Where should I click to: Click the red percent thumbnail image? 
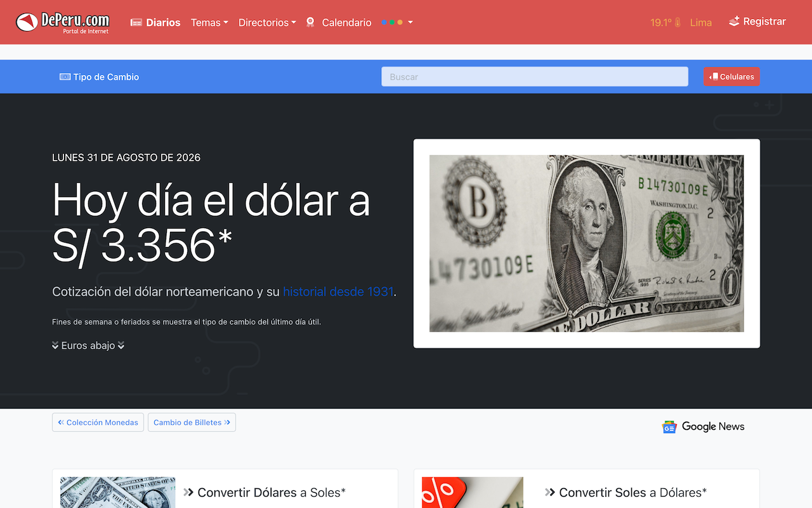pos(473,493)
